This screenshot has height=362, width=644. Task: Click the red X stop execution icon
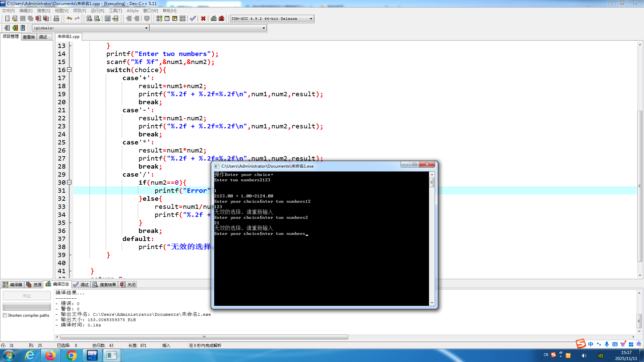203,18
